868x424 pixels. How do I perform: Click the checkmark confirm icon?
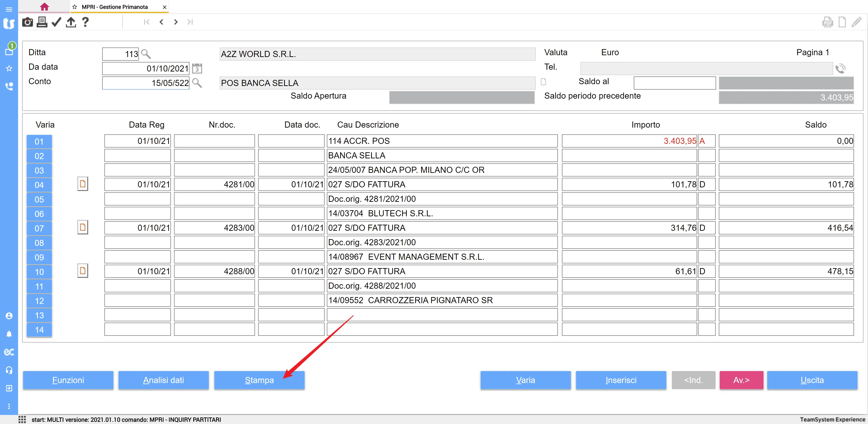56,22
